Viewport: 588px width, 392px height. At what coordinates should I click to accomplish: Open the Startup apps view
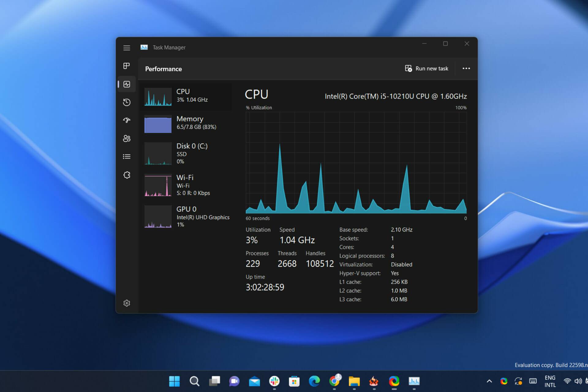[x=127, y=120]
